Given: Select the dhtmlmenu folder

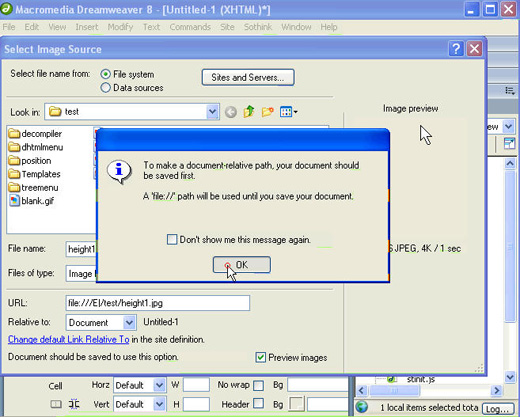Looking at the screenshot, I should point(36,147).
